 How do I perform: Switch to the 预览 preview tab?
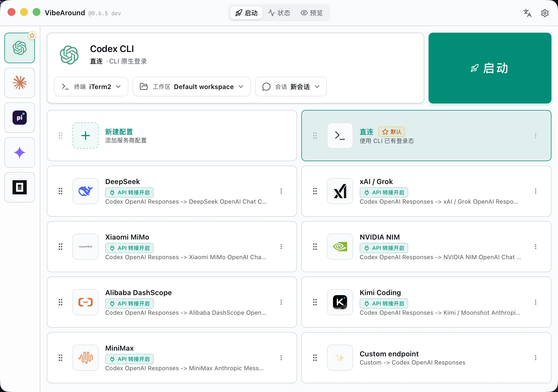click(x=311, y=13)
